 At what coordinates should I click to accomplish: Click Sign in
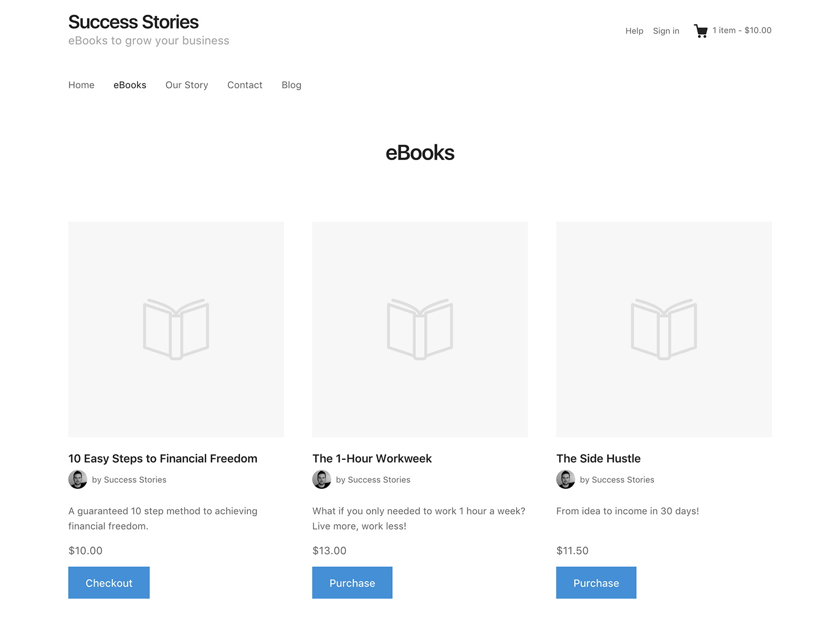tap(666, 30)
